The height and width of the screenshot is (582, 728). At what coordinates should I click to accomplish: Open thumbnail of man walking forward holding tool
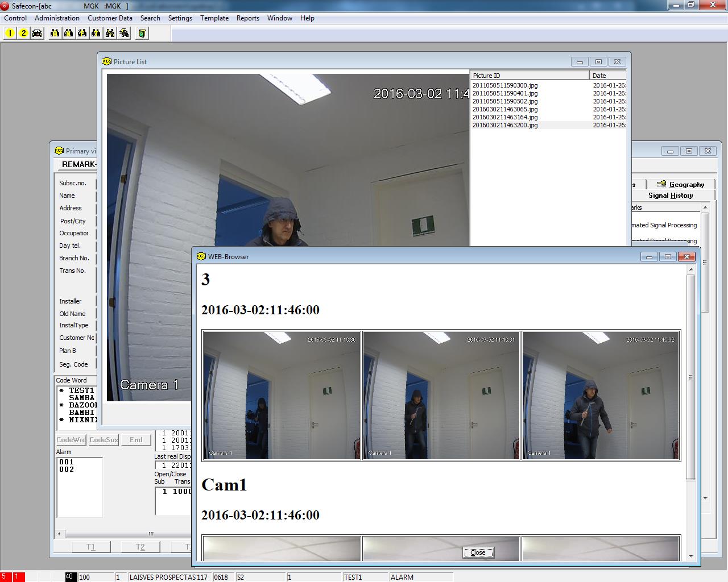[601, 396]
